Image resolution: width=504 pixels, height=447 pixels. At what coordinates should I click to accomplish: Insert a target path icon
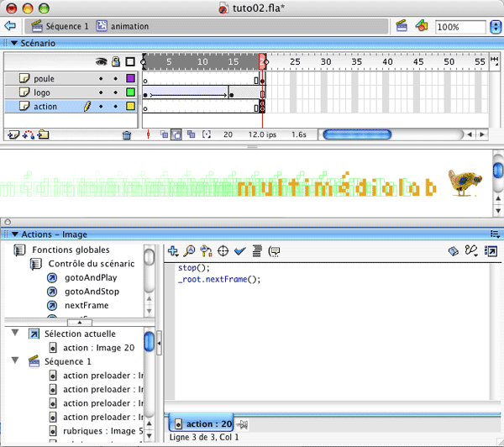click(223, 251)
